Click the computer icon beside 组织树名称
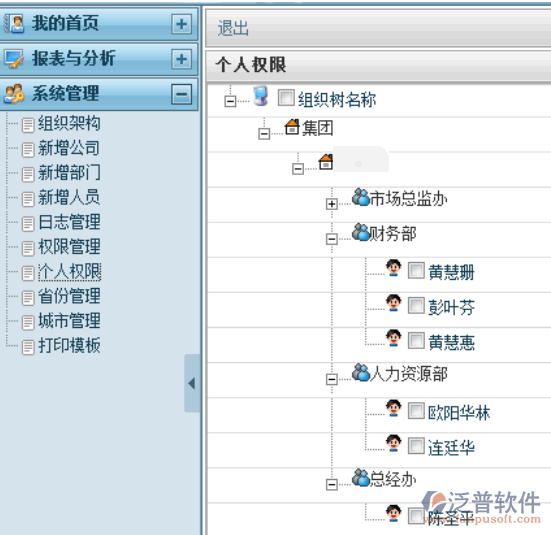 coord(261,96)
